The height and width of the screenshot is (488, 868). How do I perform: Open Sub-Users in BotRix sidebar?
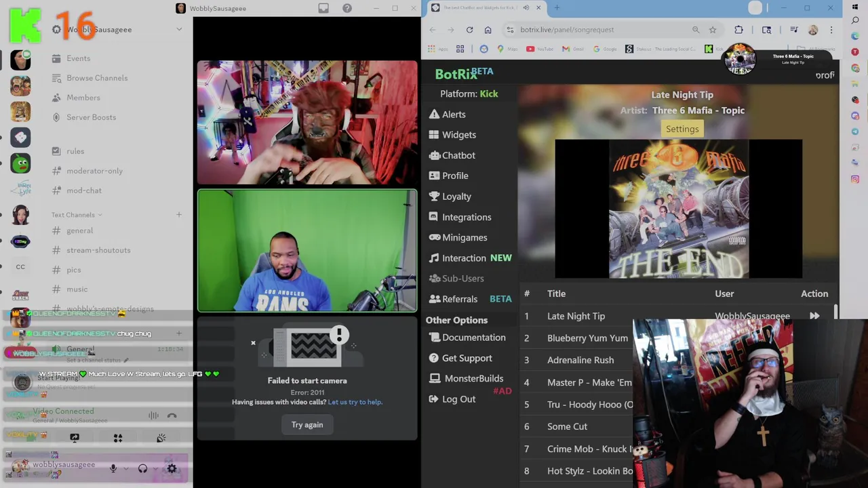click(456, 279)
